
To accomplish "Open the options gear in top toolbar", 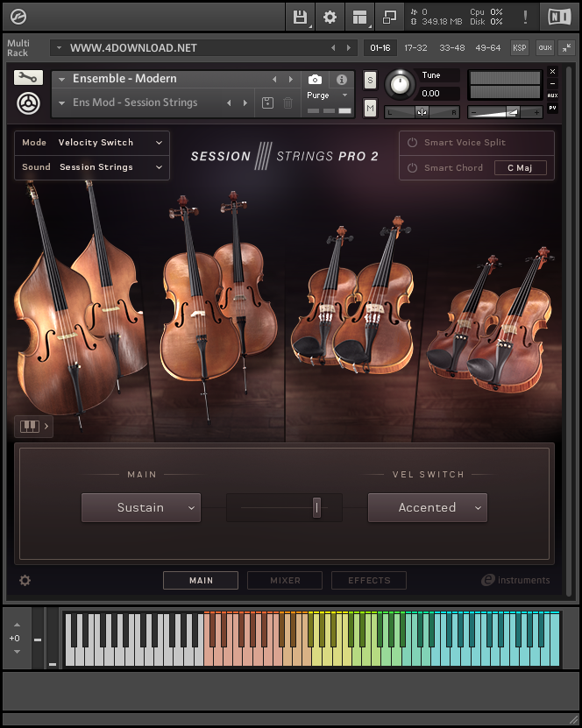I will [x=330, y=18].
